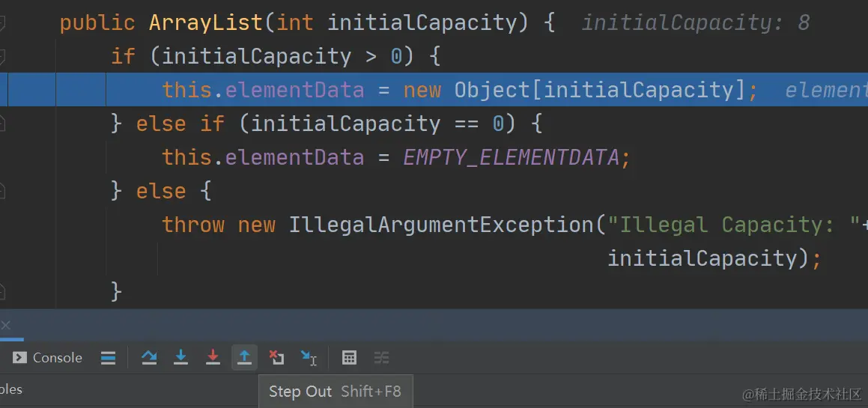Click the 'throw' keyword
This screenshot has width=868, height=408.
pyautogui.click(x=194, y=225)
